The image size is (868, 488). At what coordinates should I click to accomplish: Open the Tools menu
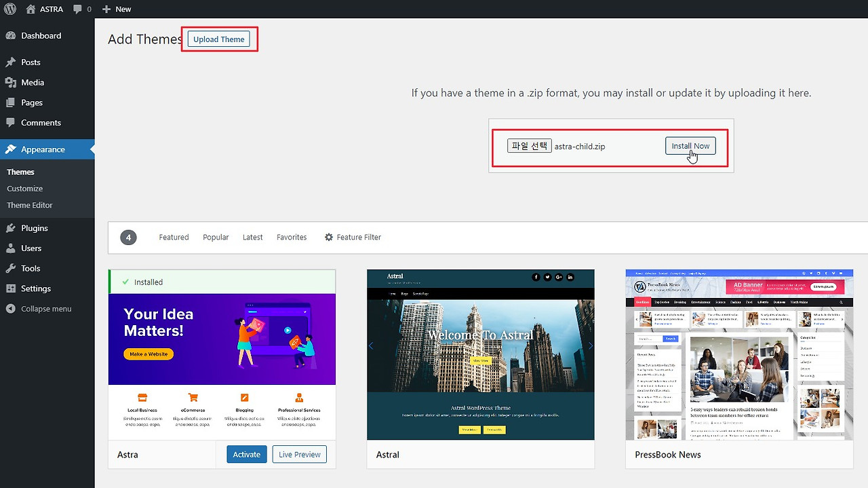(47, 268)
